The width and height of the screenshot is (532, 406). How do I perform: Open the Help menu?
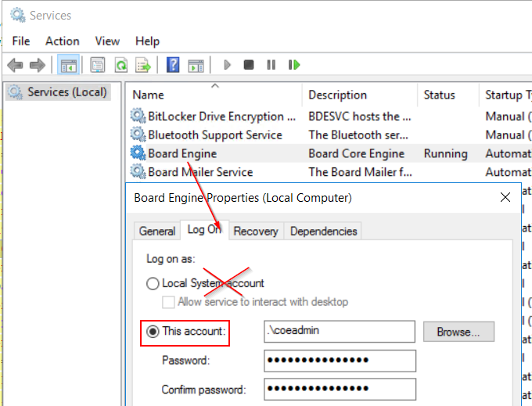(x=147, y=41)
